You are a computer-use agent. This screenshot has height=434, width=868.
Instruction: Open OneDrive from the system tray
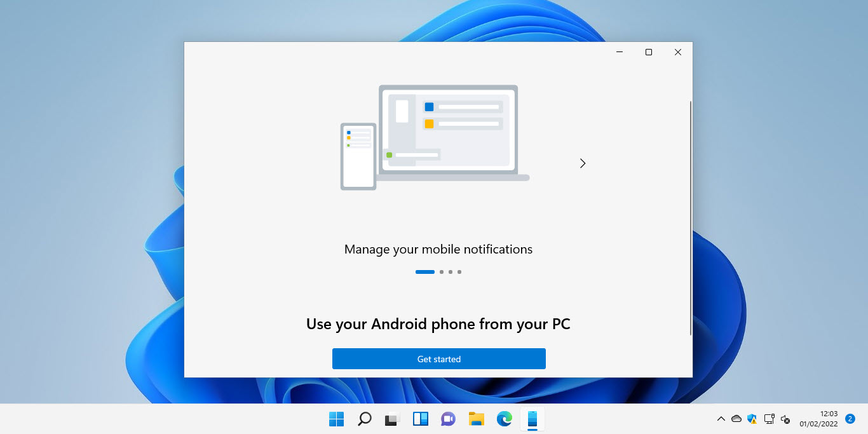coord(736,419)
